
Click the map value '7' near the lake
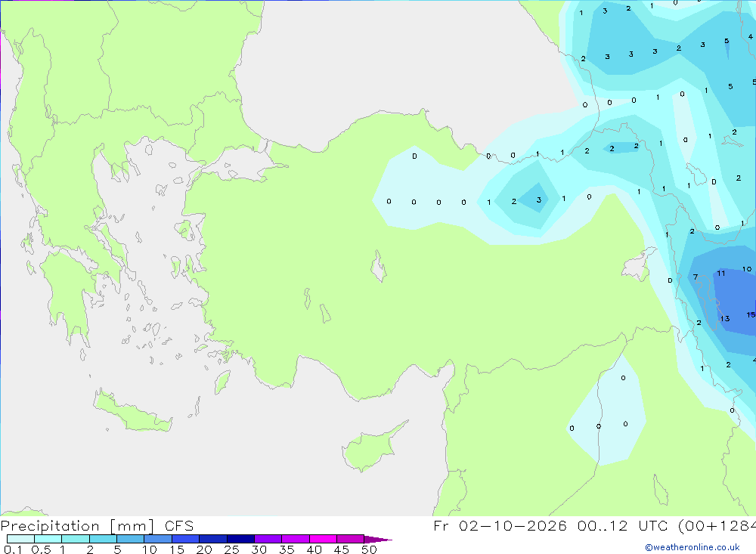pyautogui.click(x=696, y=277)
